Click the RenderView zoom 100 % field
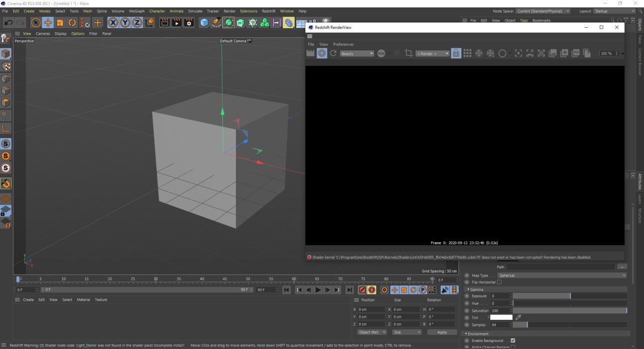Image resolution: width=644 pixels, height=349 pixels. (610, 53)
